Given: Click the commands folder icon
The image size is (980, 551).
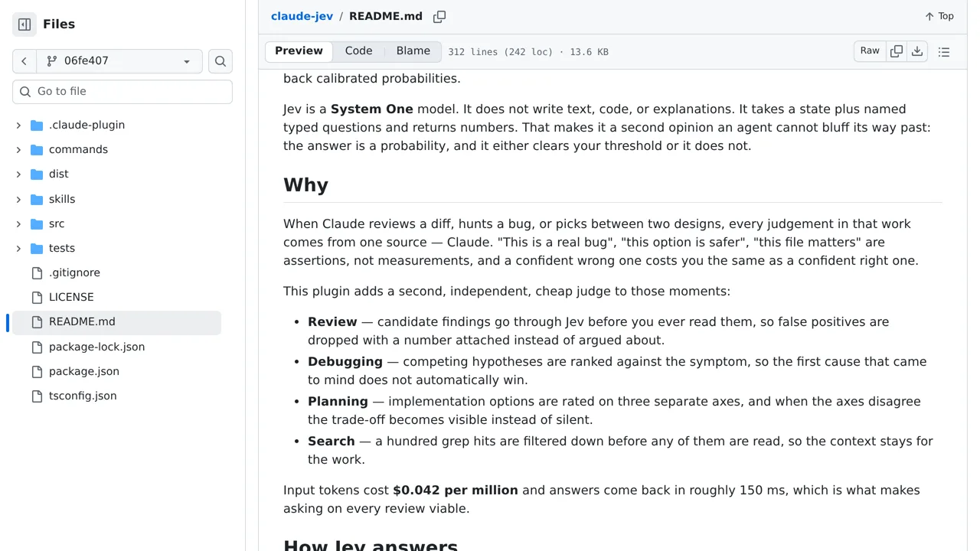Looking at the screenshot, I should point(37,149).
